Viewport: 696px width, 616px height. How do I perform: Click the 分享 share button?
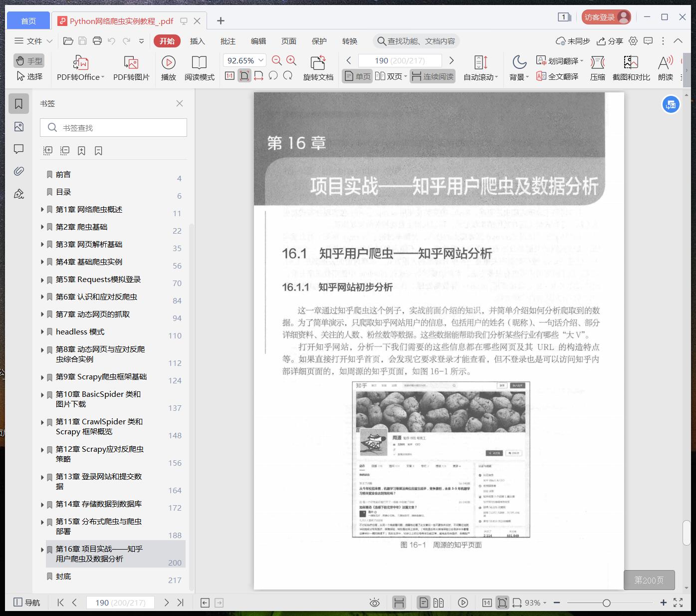(x=610, y=41)
